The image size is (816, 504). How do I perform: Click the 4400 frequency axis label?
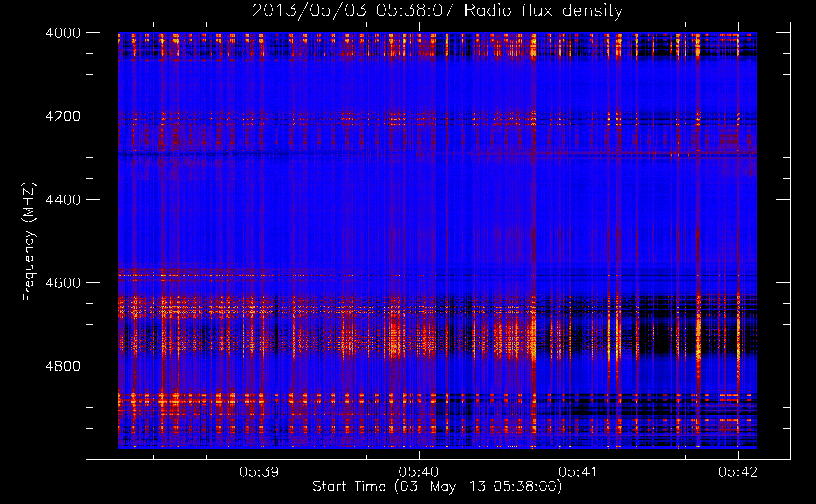pyautogui.click(x=63, y=200)
